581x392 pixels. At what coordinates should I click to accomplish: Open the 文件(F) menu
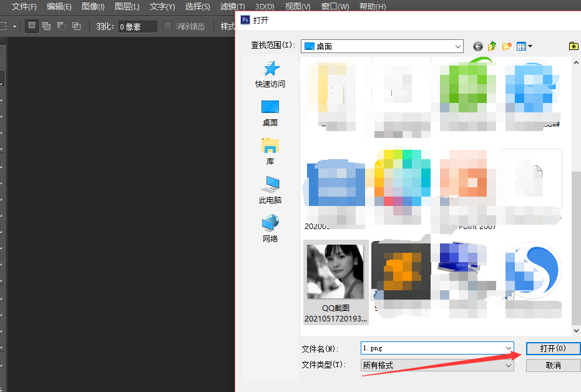tap(24, 6)
